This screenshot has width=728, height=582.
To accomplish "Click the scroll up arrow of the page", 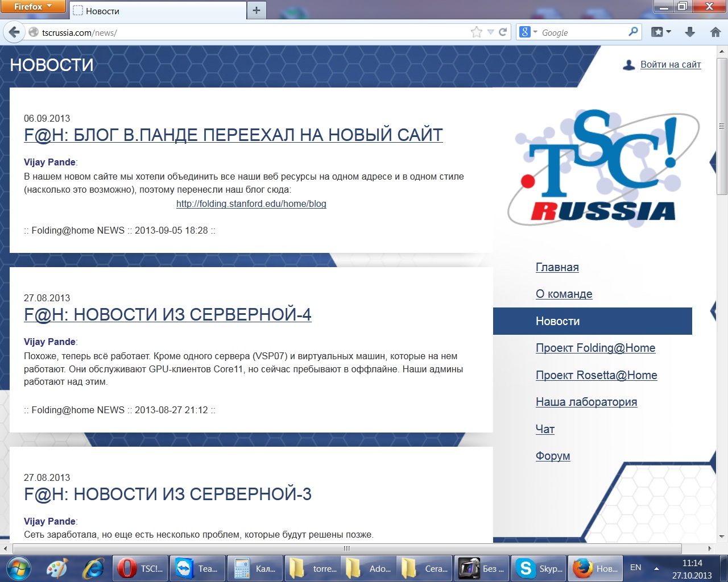I will (x=722, y=52).
